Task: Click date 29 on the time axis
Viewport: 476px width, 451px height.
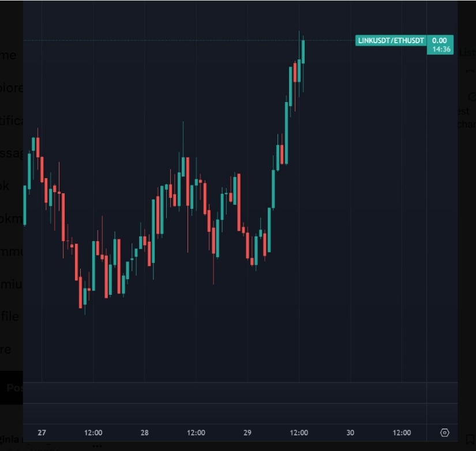Action: [247, 433]
